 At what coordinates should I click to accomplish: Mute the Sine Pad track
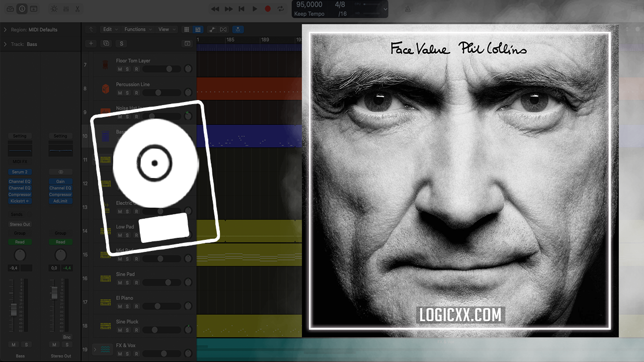(120, 283)
